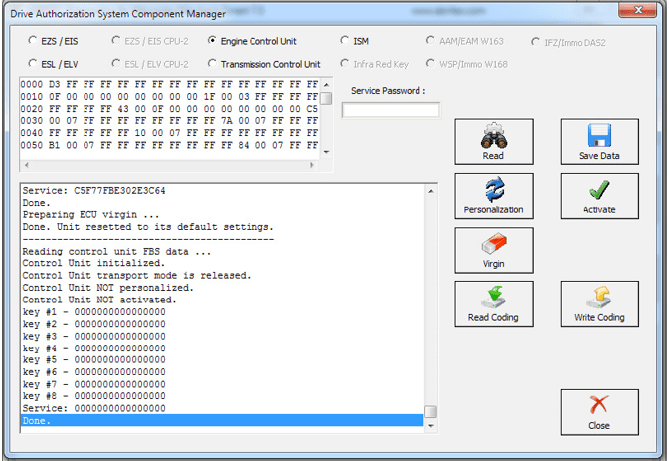Click the Write Coding button
This screenshot has width=669, height=461.
coord(599,304)
